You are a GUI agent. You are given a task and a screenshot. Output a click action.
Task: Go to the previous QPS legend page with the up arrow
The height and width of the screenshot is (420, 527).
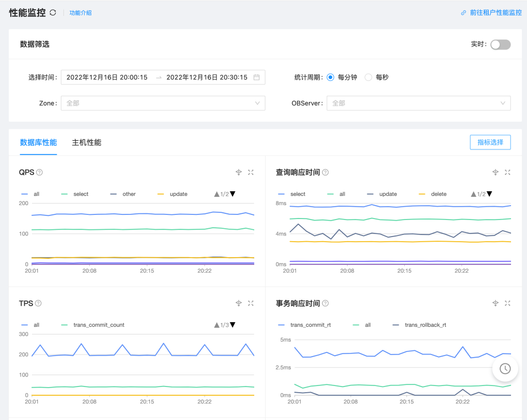(x=217, y=194)
